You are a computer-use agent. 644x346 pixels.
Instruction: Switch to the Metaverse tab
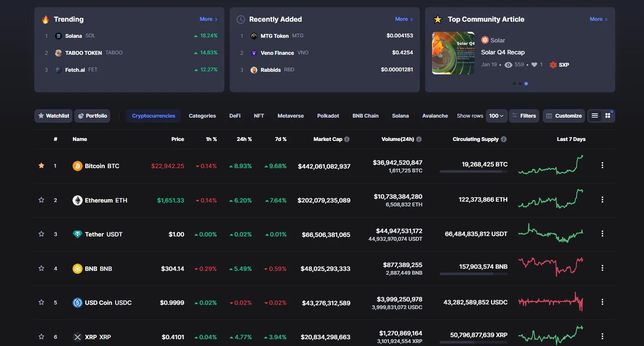(290, 116)
